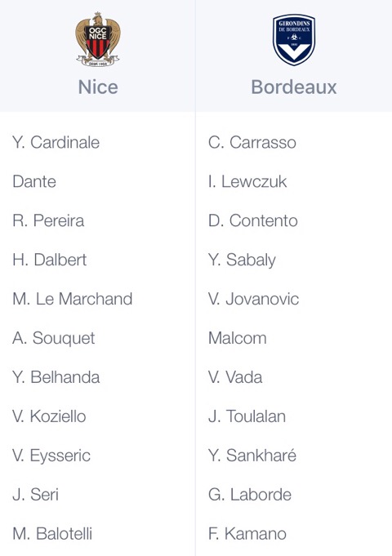Open Y. Sankharé's profile
This screenshot has height=556, width=392.
[x=252, y=456]
